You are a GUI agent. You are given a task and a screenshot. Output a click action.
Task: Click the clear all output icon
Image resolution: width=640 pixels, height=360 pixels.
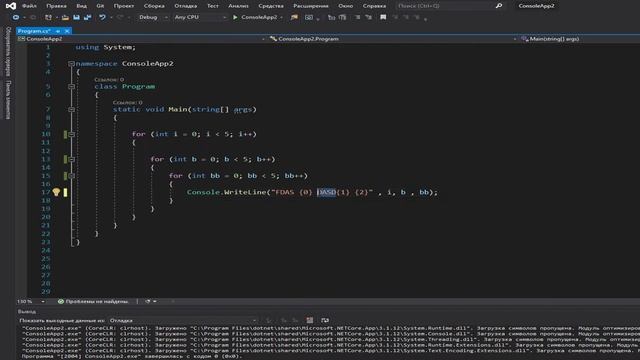point(310,320)
